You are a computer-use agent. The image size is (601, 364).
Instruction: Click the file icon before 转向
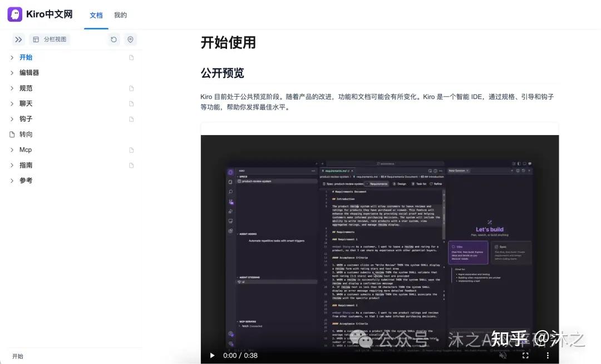click(x=12, y=134)
